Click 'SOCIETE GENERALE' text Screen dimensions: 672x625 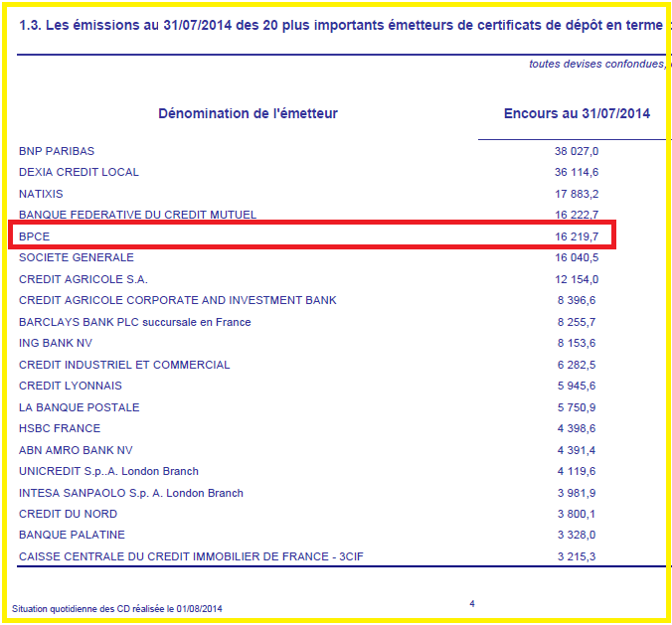(77, 257)
